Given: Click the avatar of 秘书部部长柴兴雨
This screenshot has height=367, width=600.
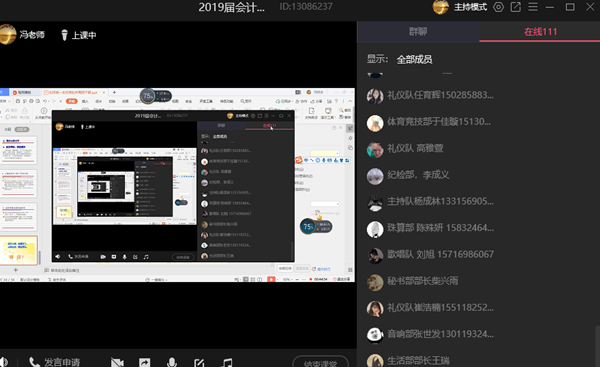Looking at the screenshot, I should click(x=375, y=282).
